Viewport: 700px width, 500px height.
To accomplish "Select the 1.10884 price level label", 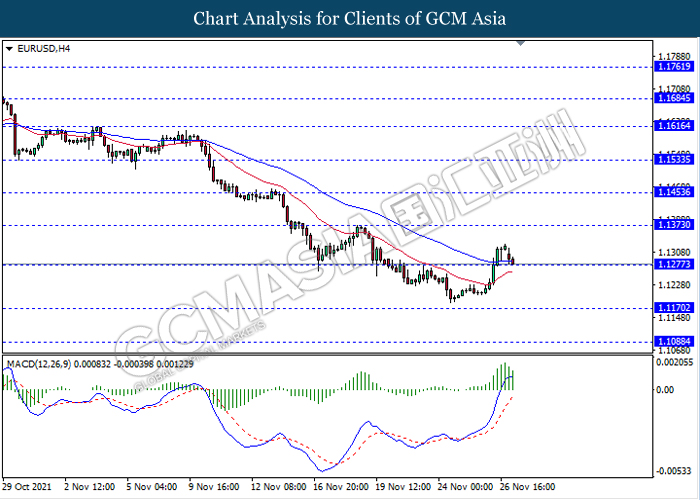I will 671,341.
